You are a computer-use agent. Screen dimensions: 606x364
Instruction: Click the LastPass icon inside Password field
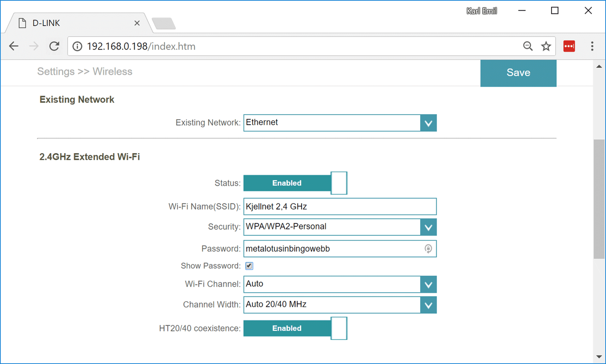coord(428,248)
